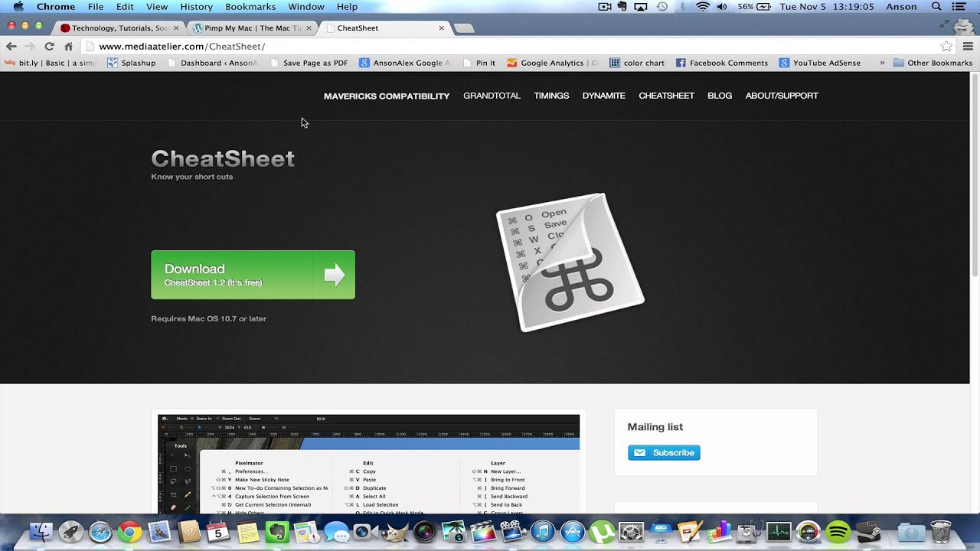
Task: Open the Timings nav link
Action: [x=551, y=96]
